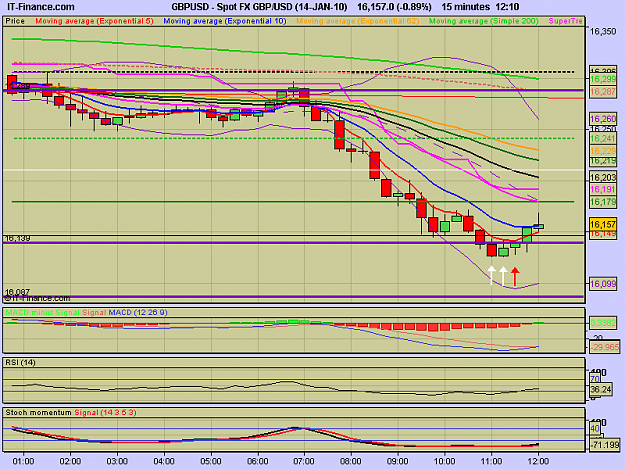
Task: Click the 16,139 support level label
Action: coord(18,238)
